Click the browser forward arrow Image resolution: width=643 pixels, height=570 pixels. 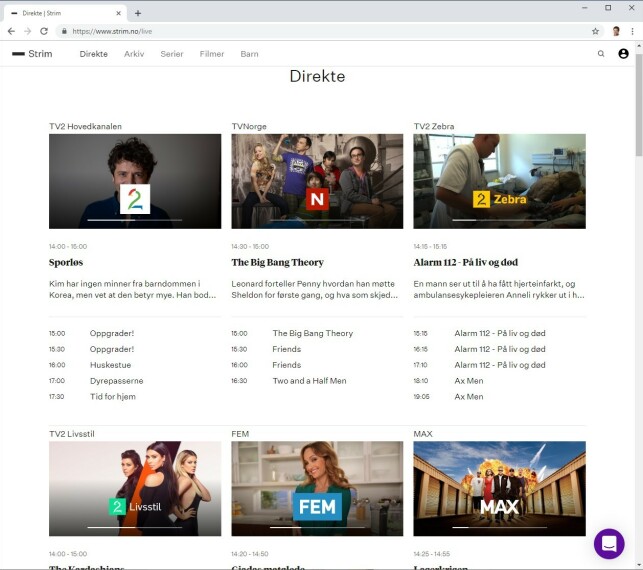point(27,31)
